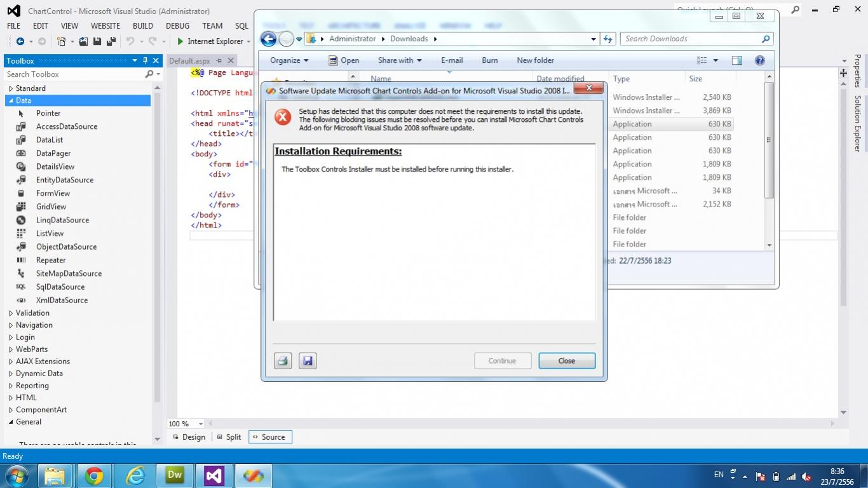Expand the ComponentArt toolbox group
Image resolution: width=868 pixels, height=488 pixels.
[11, 410]
